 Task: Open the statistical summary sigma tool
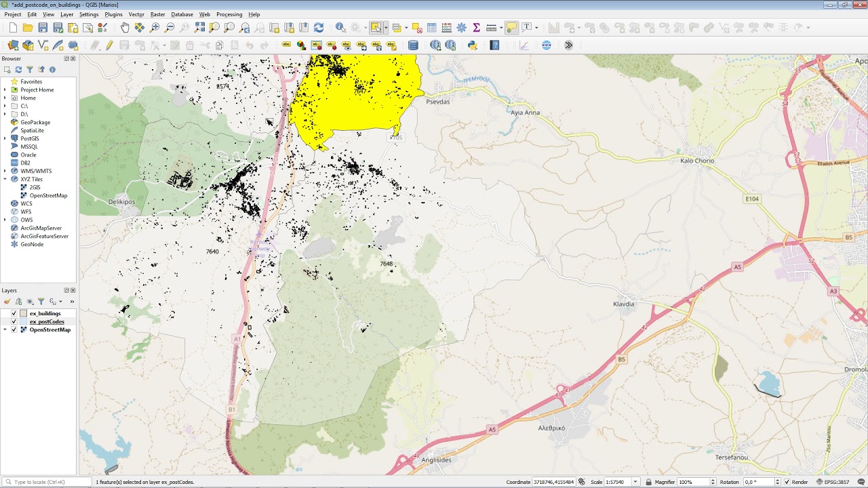(476, 28)
